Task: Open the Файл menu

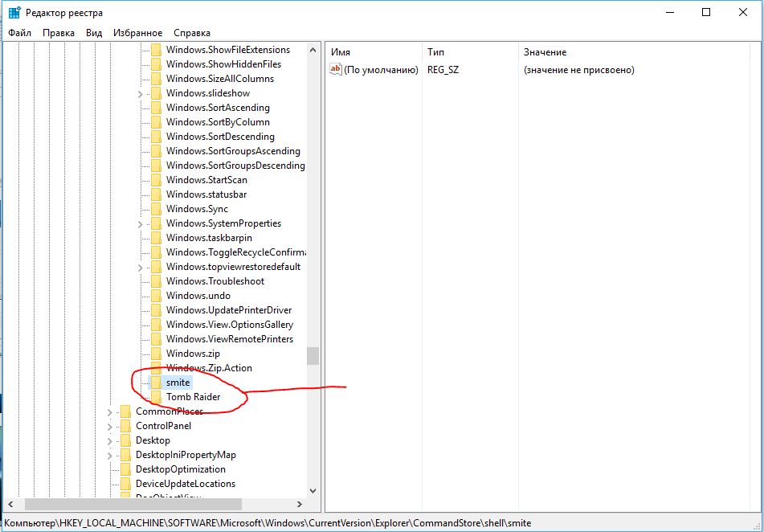Action: pos(20,33)
